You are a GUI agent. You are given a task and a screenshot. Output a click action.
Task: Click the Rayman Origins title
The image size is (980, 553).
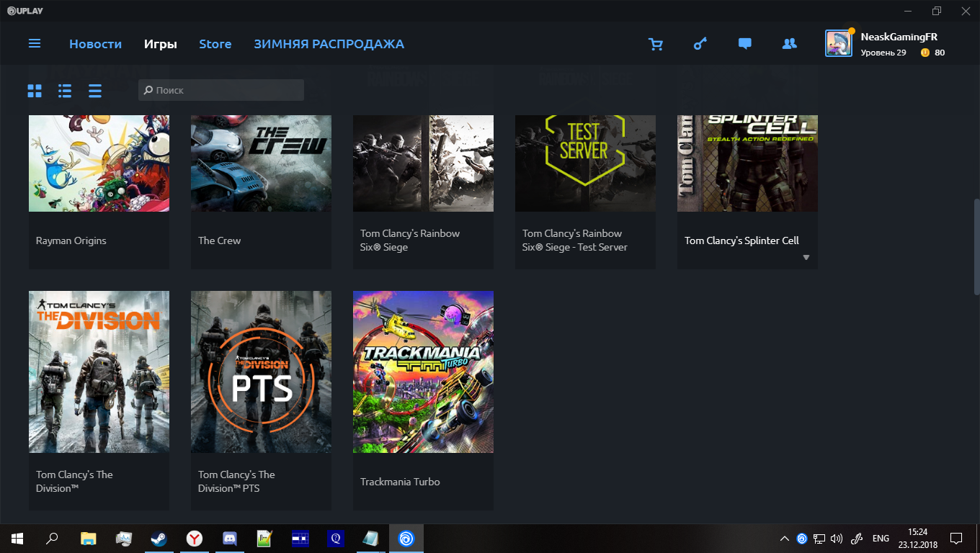click(71, 240)
